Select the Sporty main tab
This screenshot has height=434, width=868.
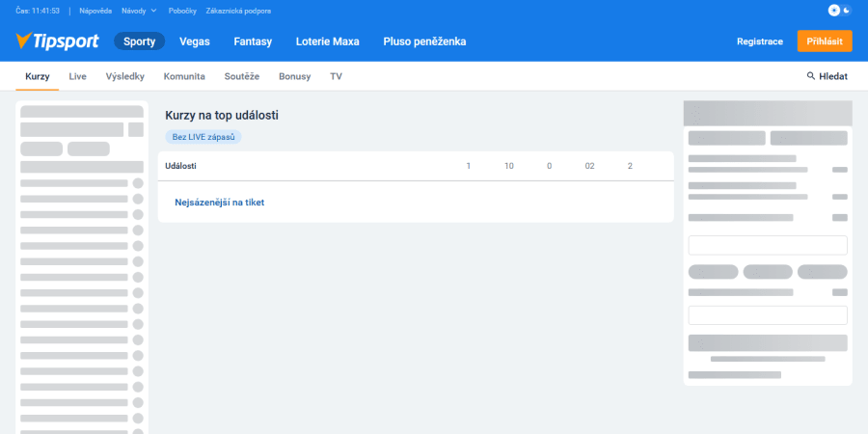tap(140, 41)
